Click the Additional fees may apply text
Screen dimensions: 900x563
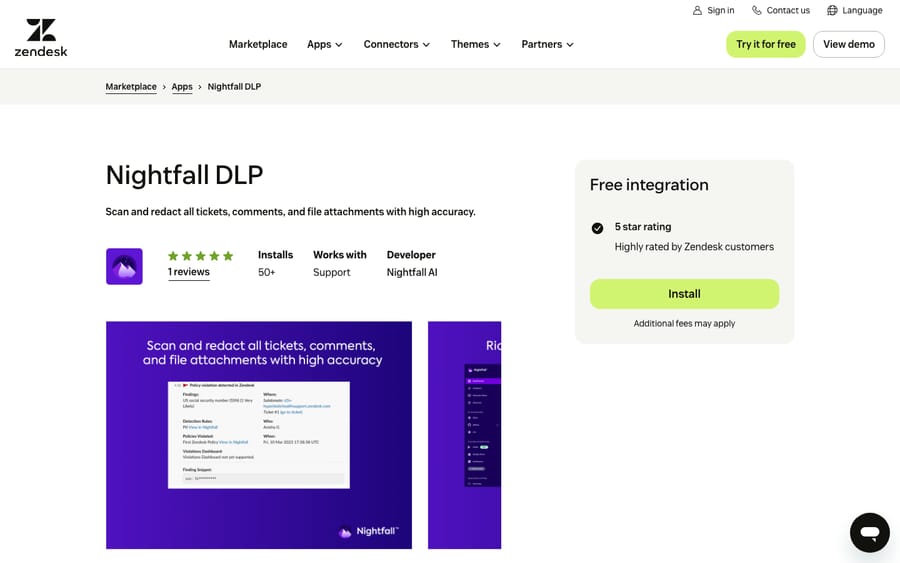coord(684,324)
